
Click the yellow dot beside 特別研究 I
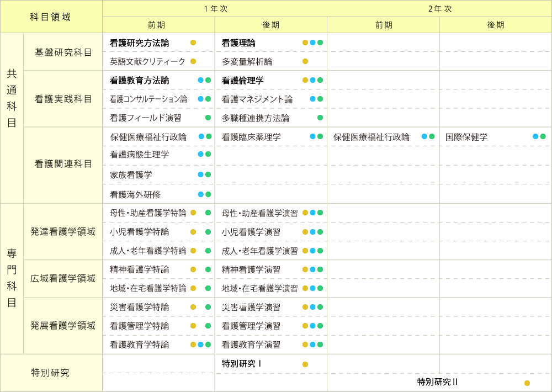point(305,364)
